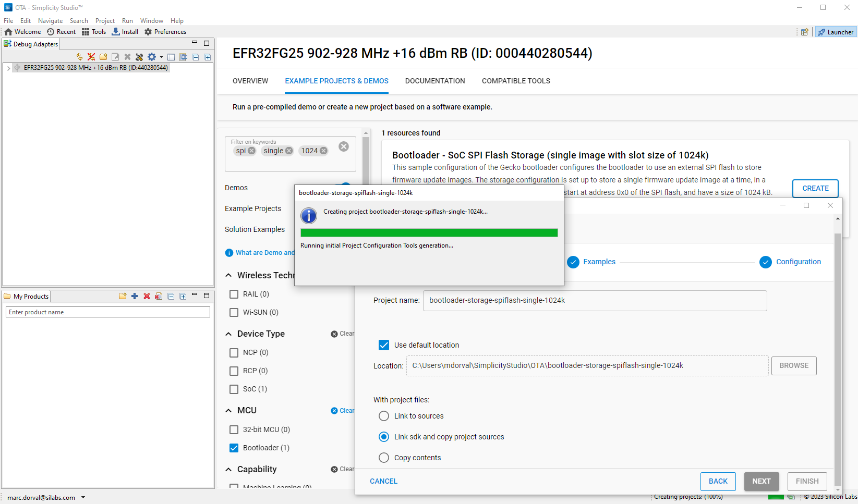Open the Project menu
Image resolution: width=858 pixels, height=504 pixels.
pyautogui.click(x=105, y=21)
